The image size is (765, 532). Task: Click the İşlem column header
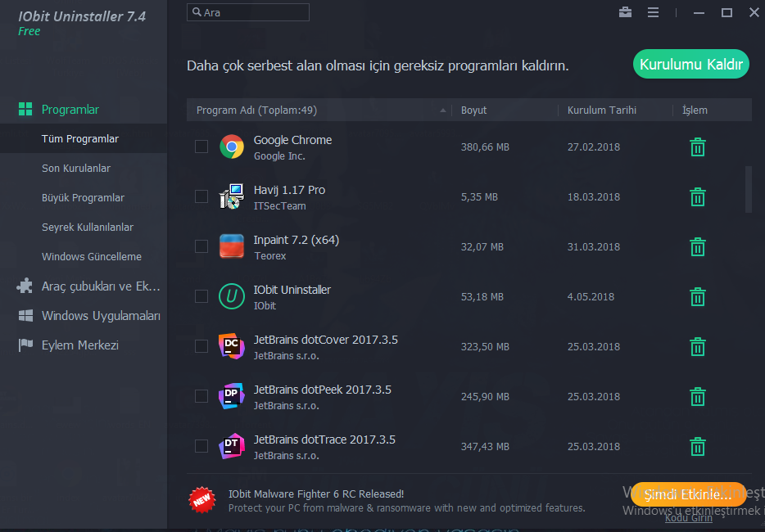click(695, 110)
